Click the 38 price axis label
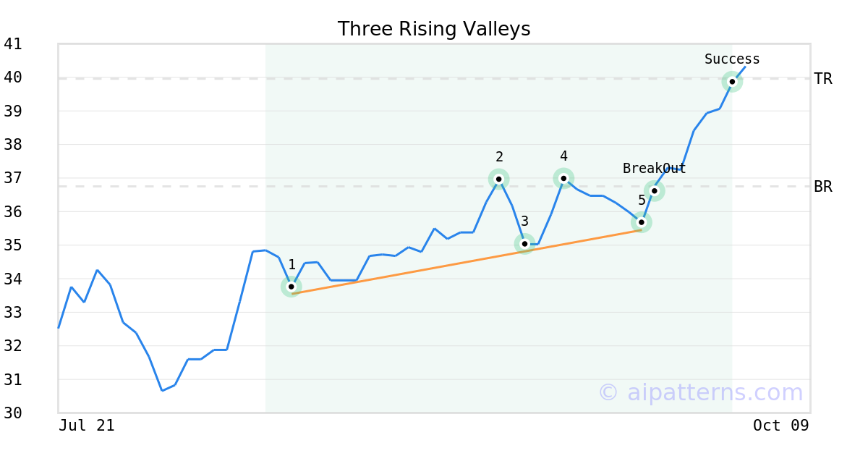Viewport: 868px width, 456px height. 13,145
